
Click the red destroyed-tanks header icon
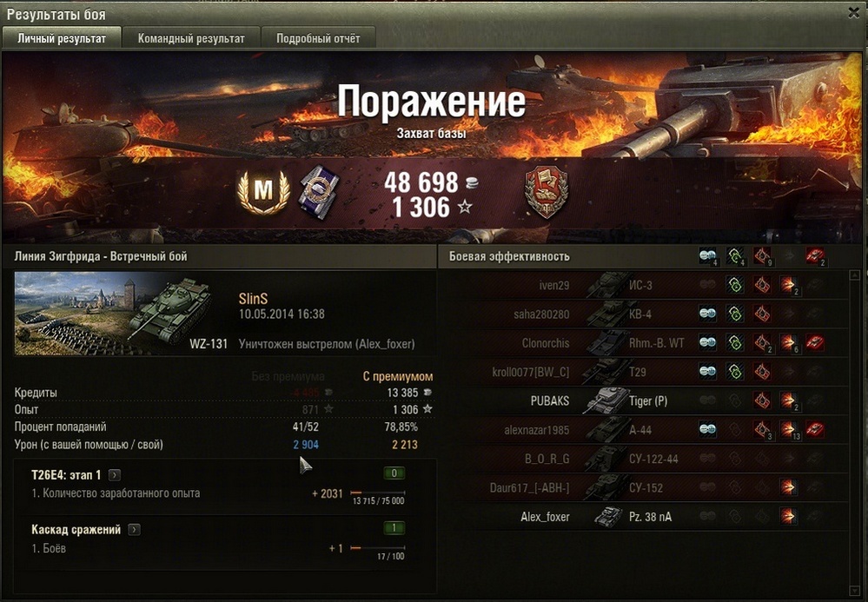814,256
